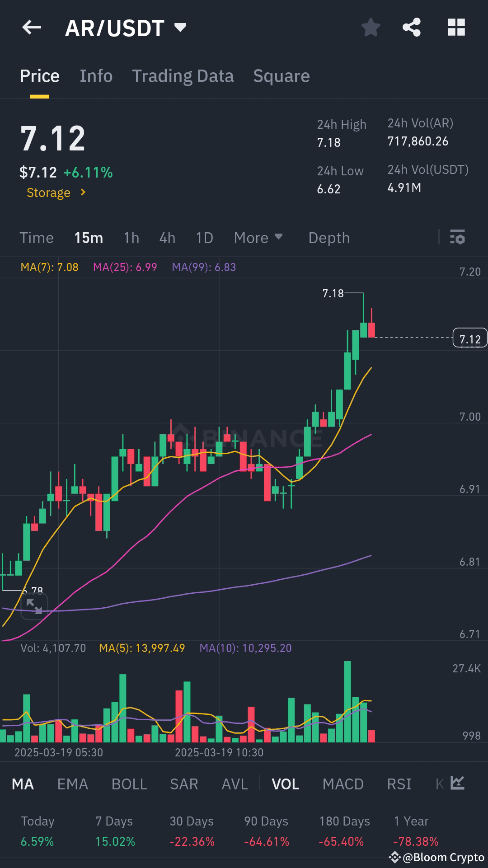Switch to the Info tab
The height and width of the screenshot is (868, 488).
(x=96, y=76)
